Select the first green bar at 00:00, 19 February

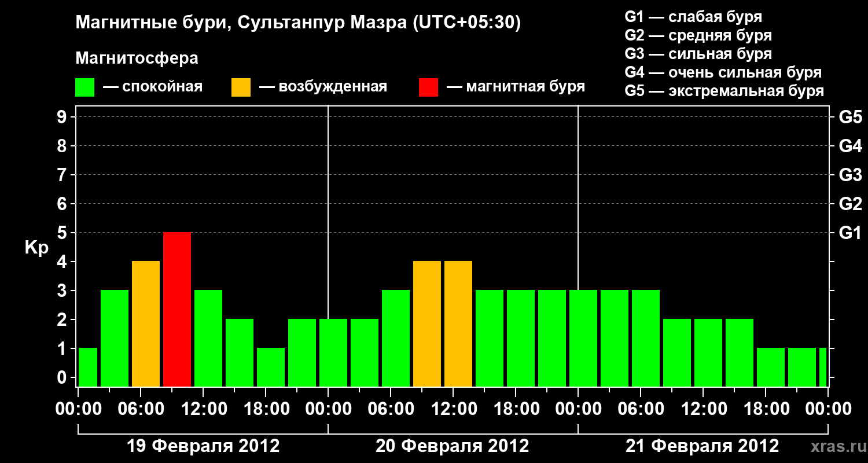[x=88, y=367]
